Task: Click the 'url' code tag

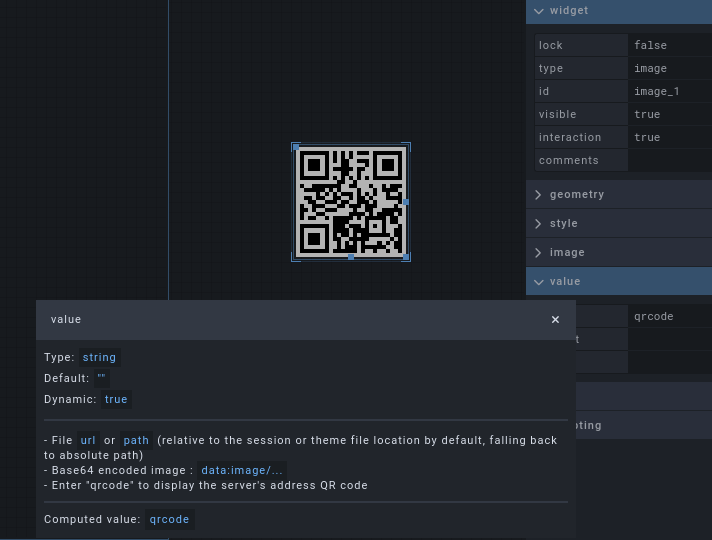Action: (88, 441)
